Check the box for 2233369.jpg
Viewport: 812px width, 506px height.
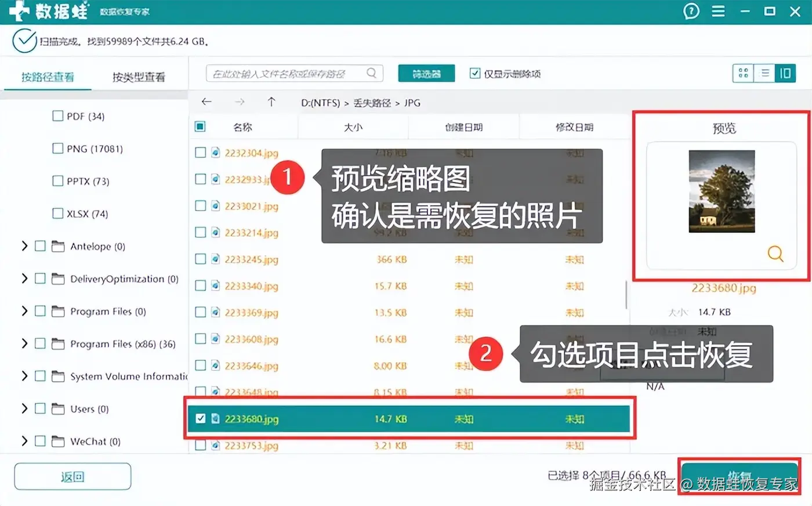[201, 312]
